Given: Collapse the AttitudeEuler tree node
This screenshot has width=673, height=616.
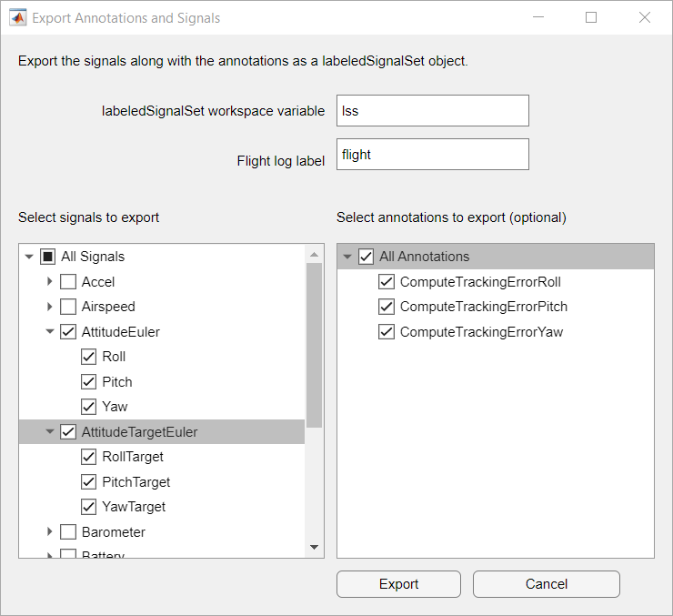Looking at the screenshot, I should [50, 332].
